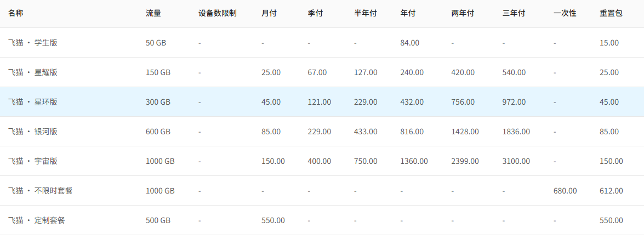
Task: Select the 飞猫 · 学生版 row name
Action: (x=33, y=43)
